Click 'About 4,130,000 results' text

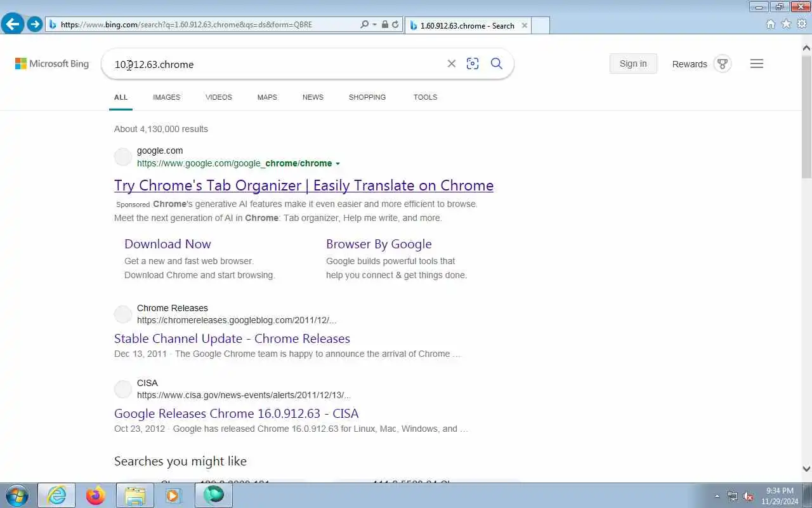(161, 129)
